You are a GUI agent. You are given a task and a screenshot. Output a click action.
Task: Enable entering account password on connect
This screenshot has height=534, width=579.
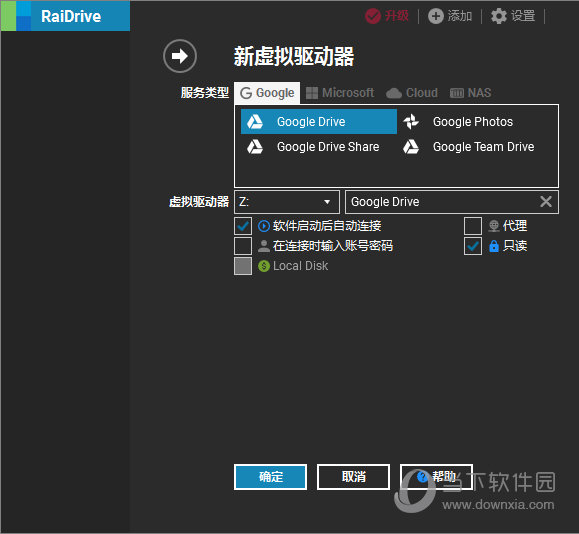243,246
